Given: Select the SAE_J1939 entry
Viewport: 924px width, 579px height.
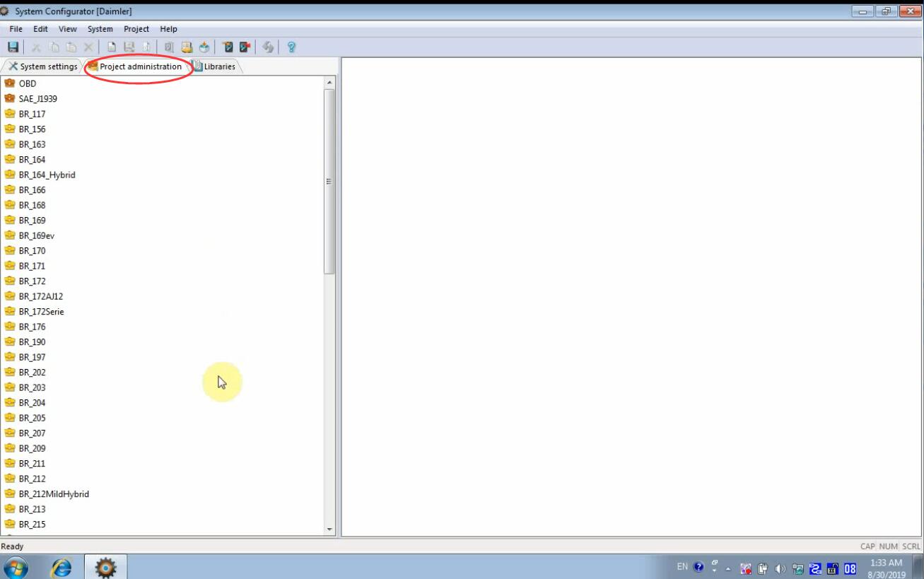Looking at the screenshot, I should point(37,99).
